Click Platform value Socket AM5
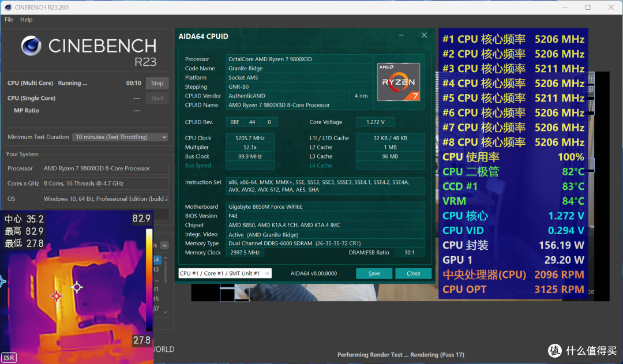 point(243,77)
